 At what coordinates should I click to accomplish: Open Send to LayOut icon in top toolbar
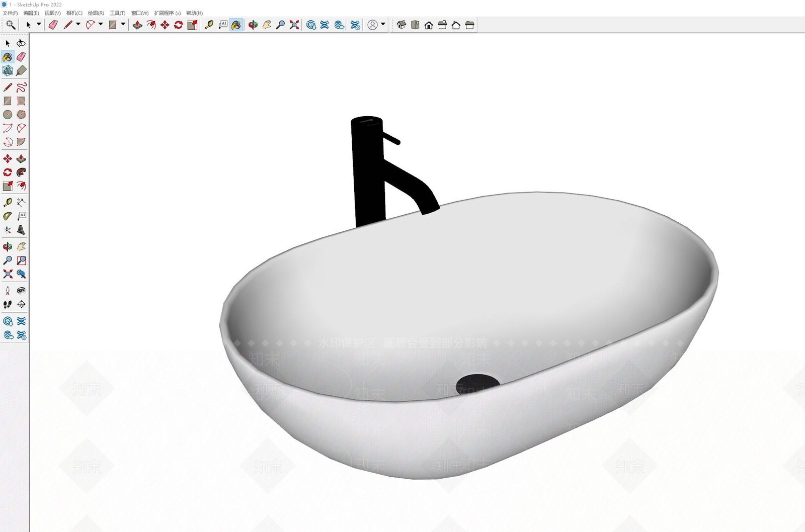340,25
